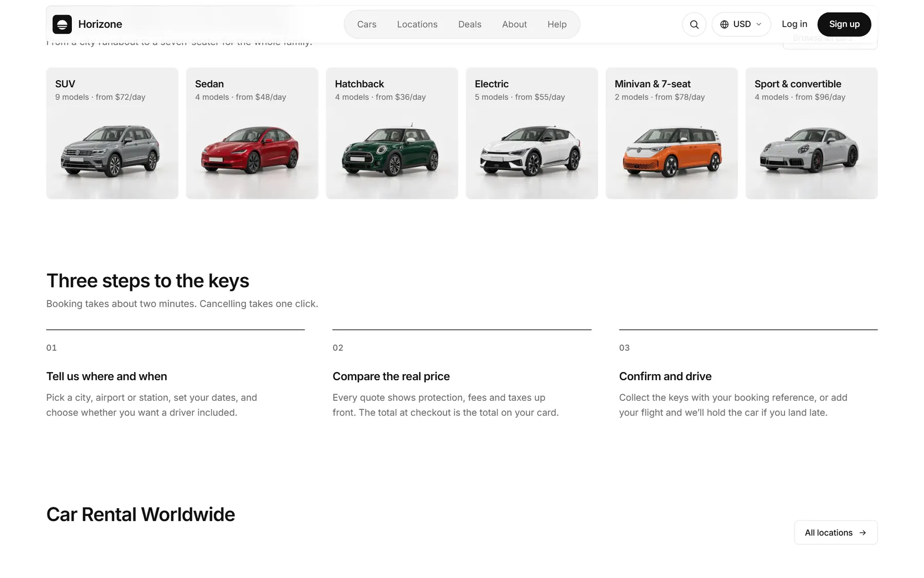This screenshot has height=578, width=924.
Task: Open the Help nav item
Action: 557,24
